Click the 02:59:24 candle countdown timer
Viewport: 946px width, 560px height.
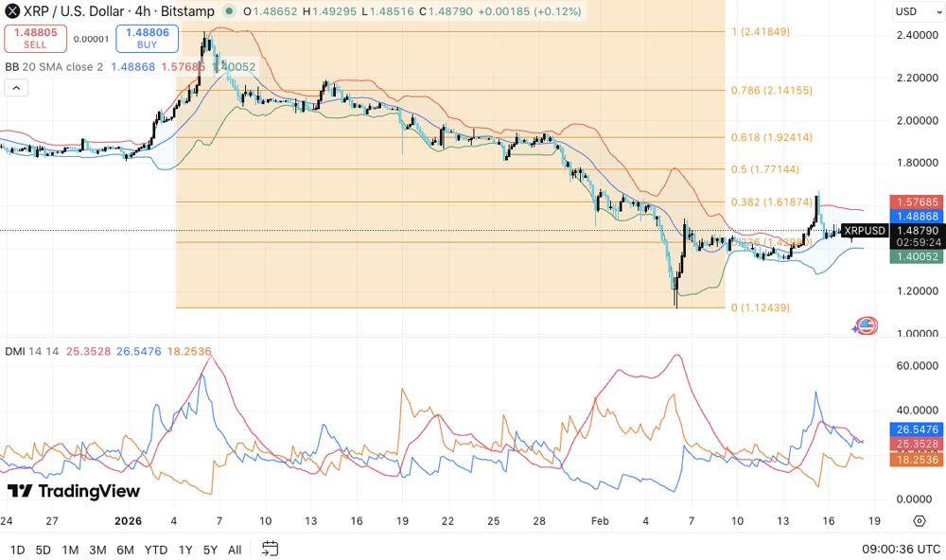[918, 242]
